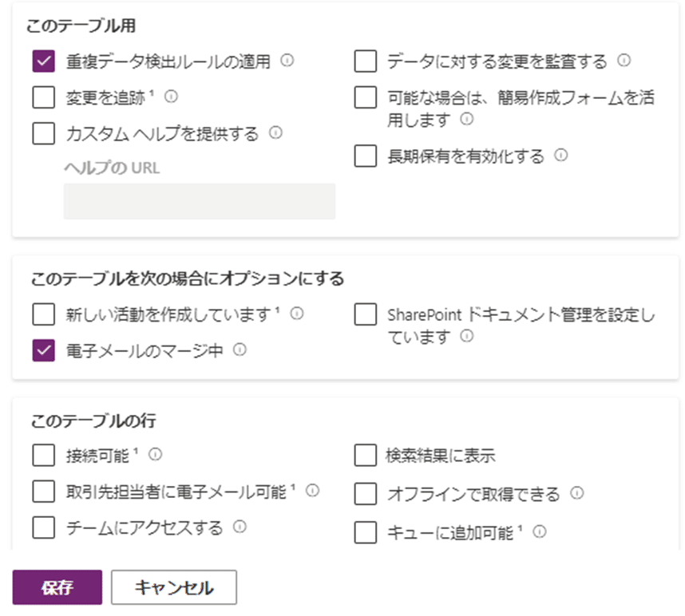Click info icon beside 長期保有を有効化する
685x616 pixels.
[x=561, y=155]
